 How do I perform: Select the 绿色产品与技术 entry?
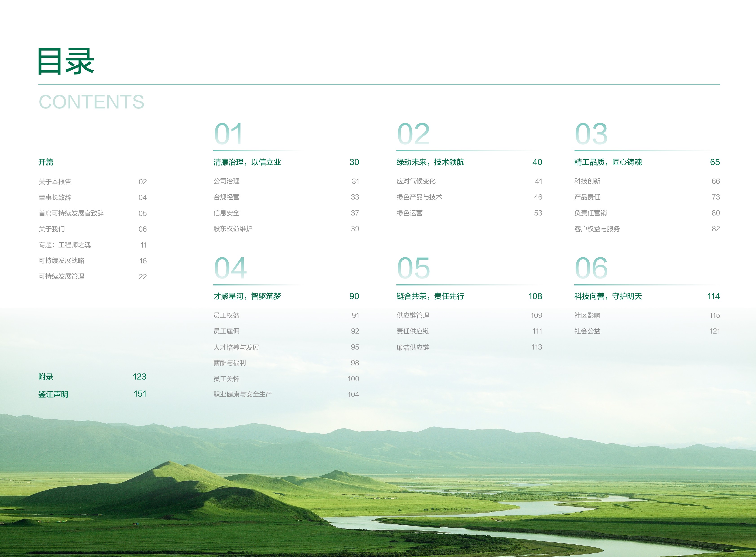coord(419,197)
